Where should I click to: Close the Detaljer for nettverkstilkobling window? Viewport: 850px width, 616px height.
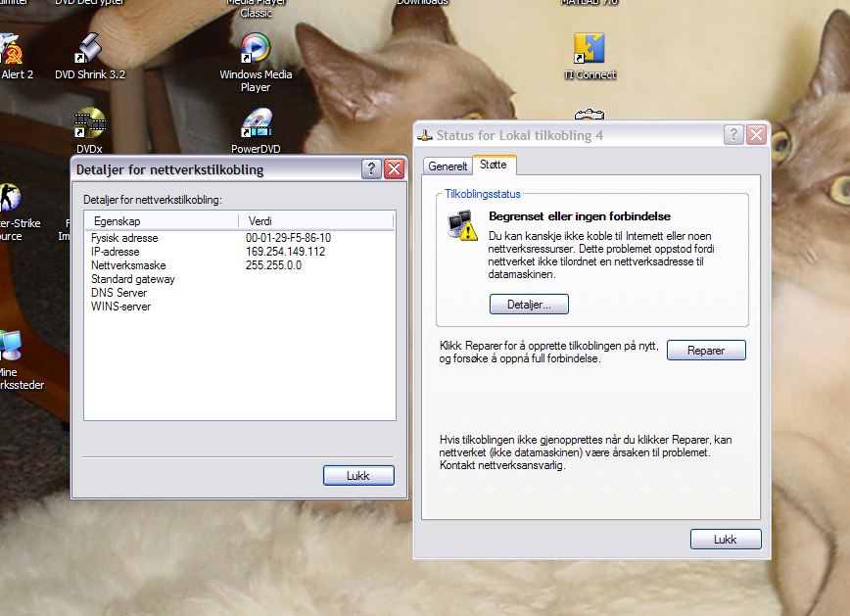394,169
